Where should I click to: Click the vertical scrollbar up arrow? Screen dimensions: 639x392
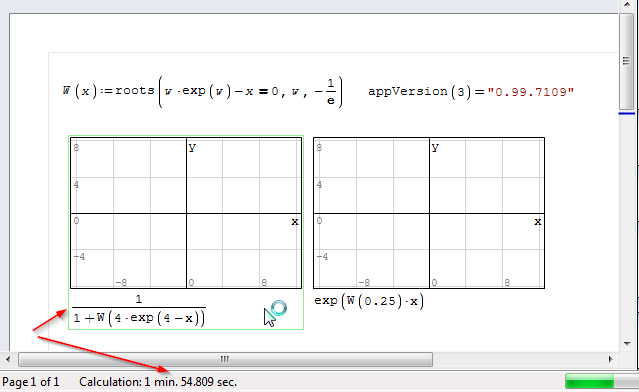point(627,5)
